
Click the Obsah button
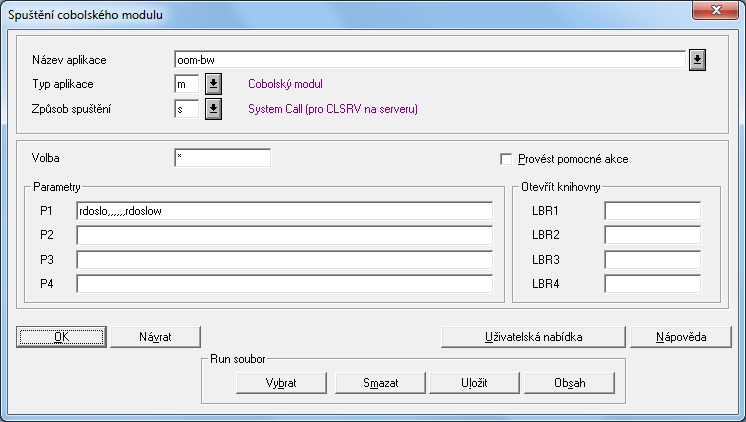[x=569, y=382]
